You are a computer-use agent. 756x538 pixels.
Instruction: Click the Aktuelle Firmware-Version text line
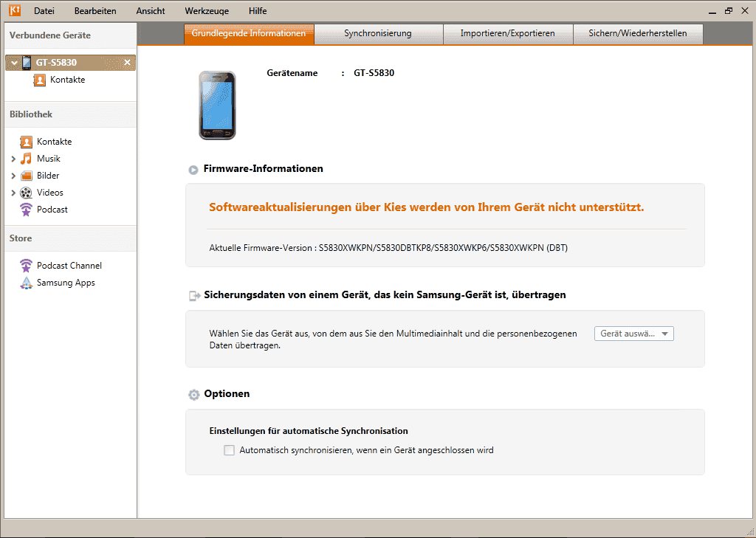[388, 248]
